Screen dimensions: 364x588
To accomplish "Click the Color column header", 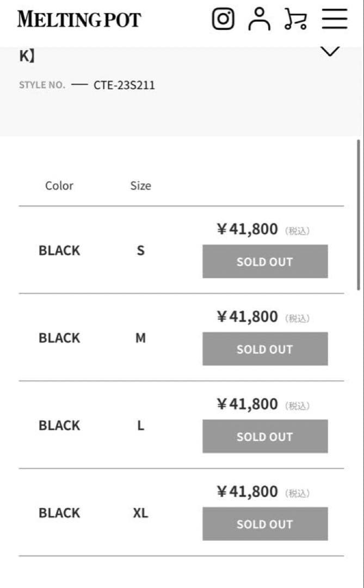I will [59, 186].
